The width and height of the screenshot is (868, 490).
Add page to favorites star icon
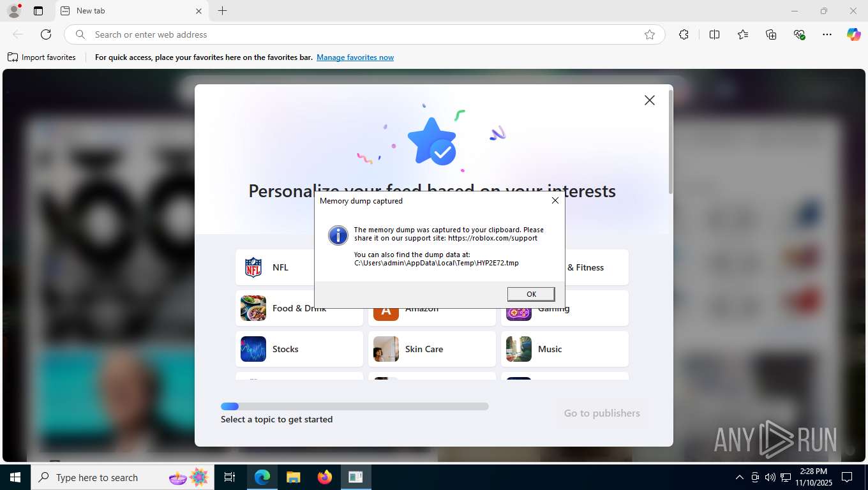650,34
